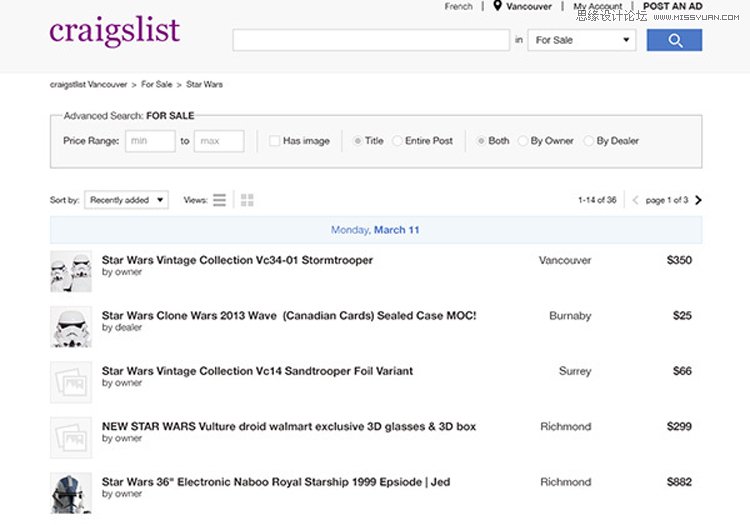Click the main search text field

point(371,40)
